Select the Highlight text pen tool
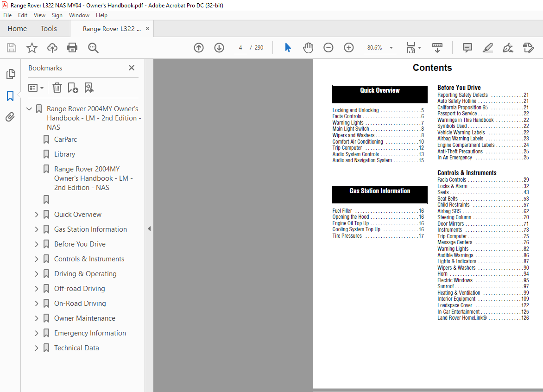Image resolution: width=543 pixels, height=392 pixels. (x=488, y=48)
